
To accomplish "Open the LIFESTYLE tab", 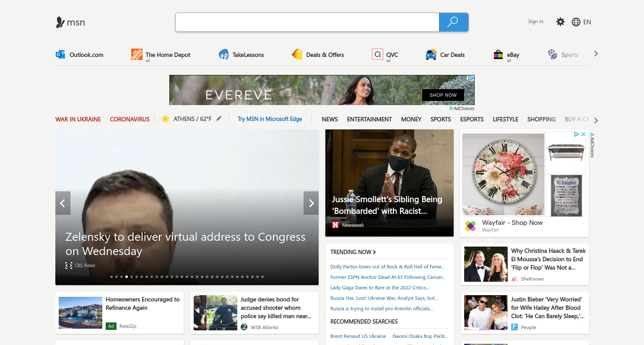I will pos(505,119).
